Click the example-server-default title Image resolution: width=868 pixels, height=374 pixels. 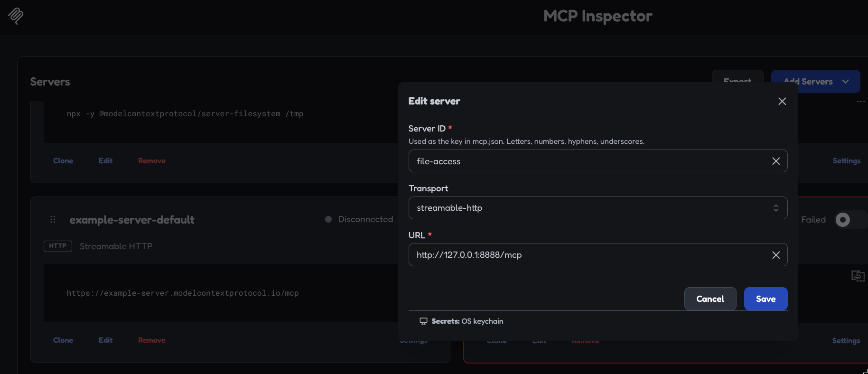click(132, 220)
